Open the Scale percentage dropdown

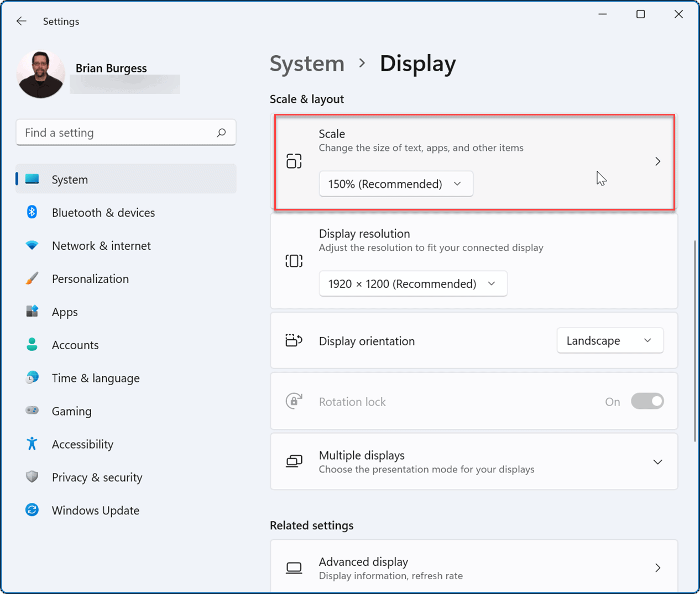[396, 183]
